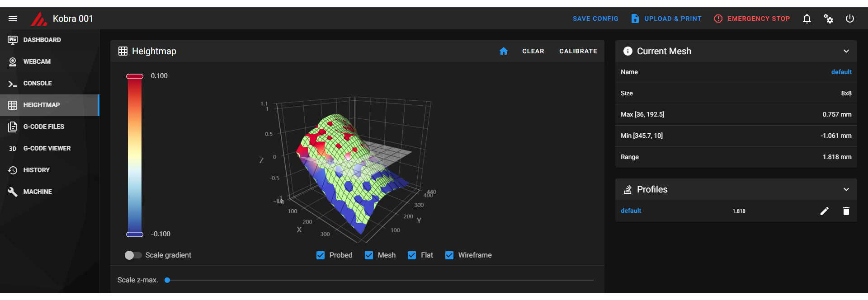Open interface settings gears icon
Screen dimensions: 868x300
click(x=828, y=19)
